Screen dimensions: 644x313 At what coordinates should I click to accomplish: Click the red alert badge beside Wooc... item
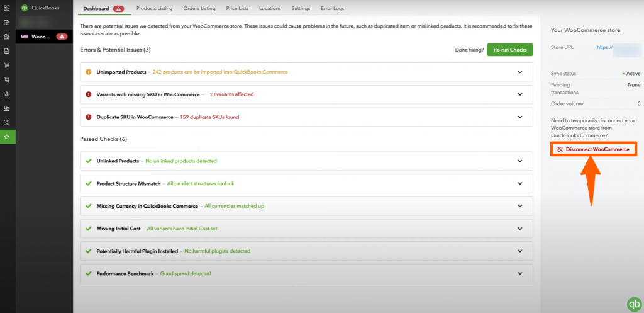click(62, 37)
